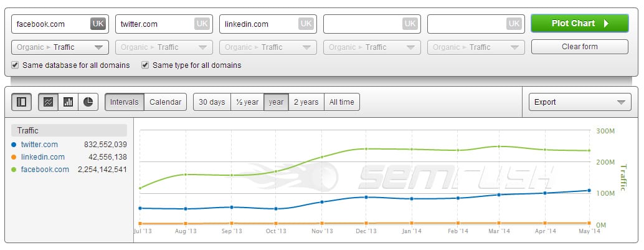
Task: Open Organic Traffic dropdown under twitter.com
Action: coord(164,47)
